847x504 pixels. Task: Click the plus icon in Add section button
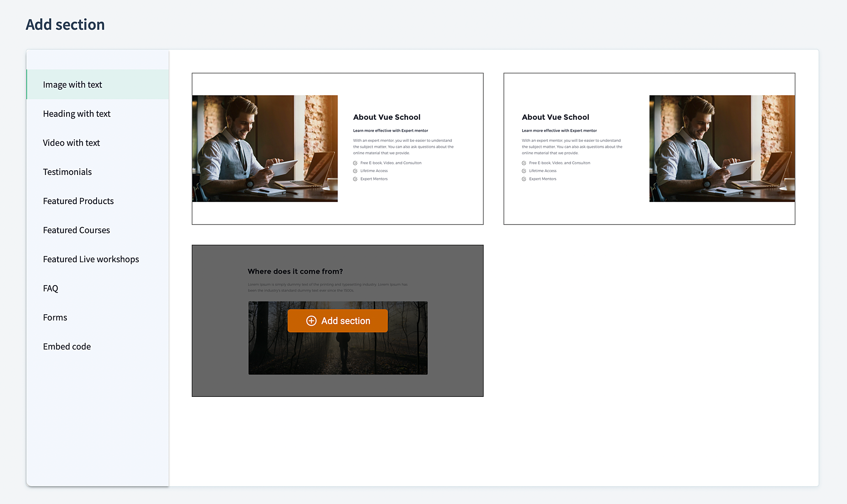tap(311, 321)
